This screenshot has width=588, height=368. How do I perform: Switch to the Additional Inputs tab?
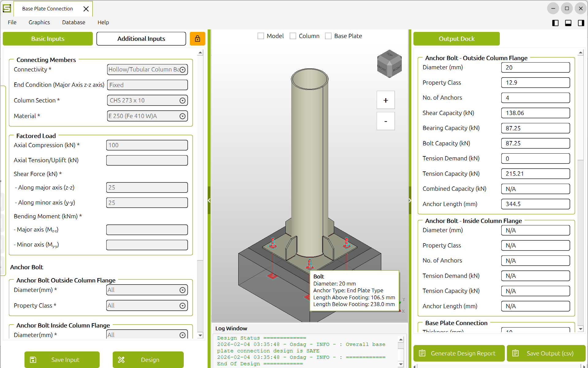141,39
